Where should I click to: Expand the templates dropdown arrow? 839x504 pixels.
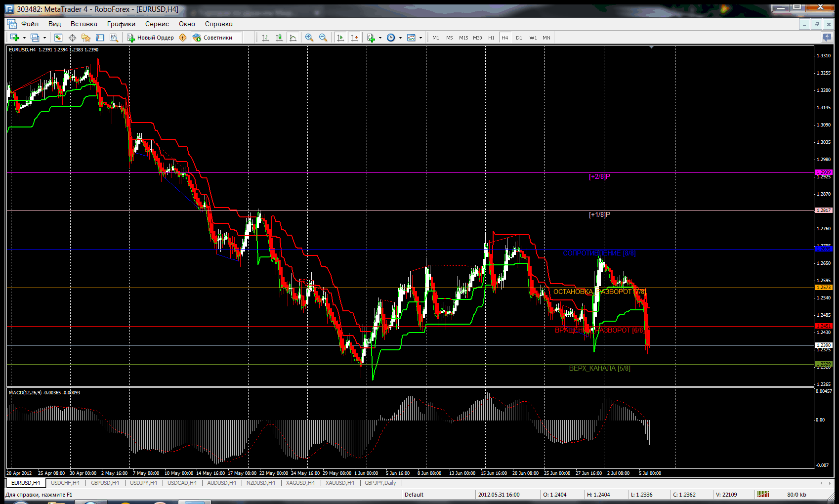420,38
